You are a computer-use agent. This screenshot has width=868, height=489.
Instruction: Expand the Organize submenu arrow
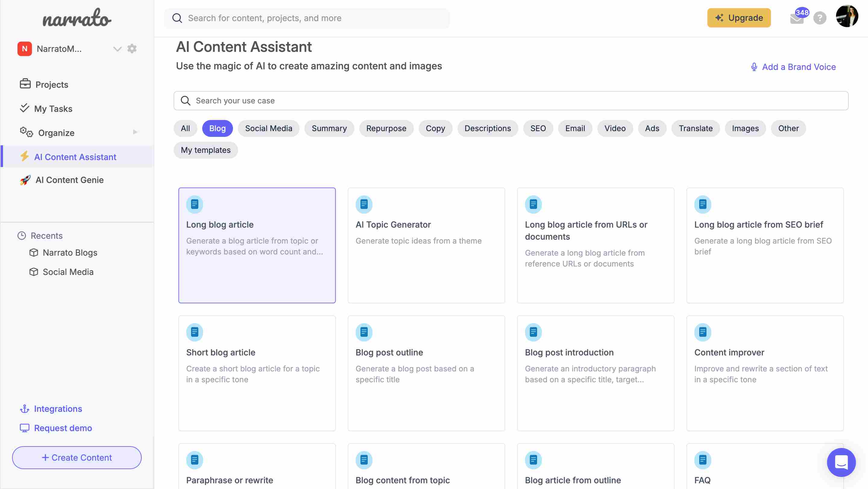[x=135, y=132]
